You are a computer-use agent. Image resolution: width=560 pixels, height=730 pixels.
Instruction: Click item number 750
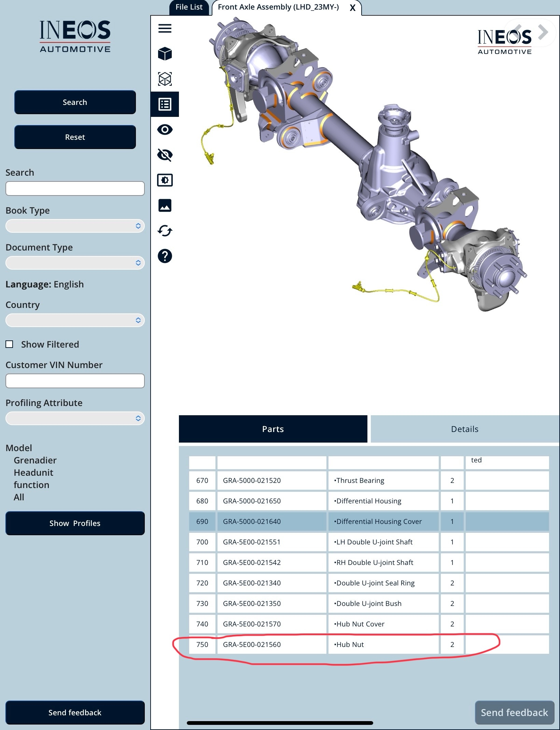pos(202,645)
